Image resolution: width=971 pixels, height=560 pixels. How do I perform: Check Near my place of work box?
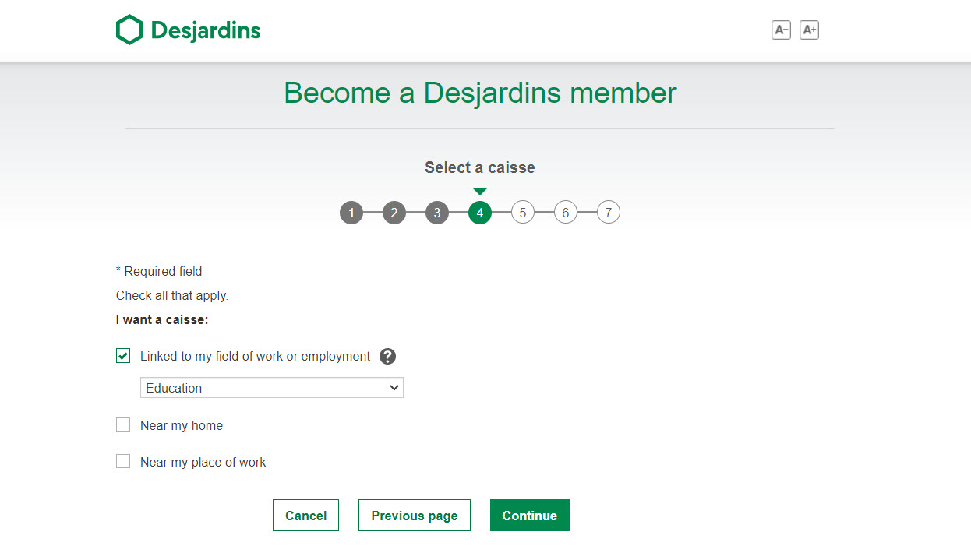click(123, 461)
